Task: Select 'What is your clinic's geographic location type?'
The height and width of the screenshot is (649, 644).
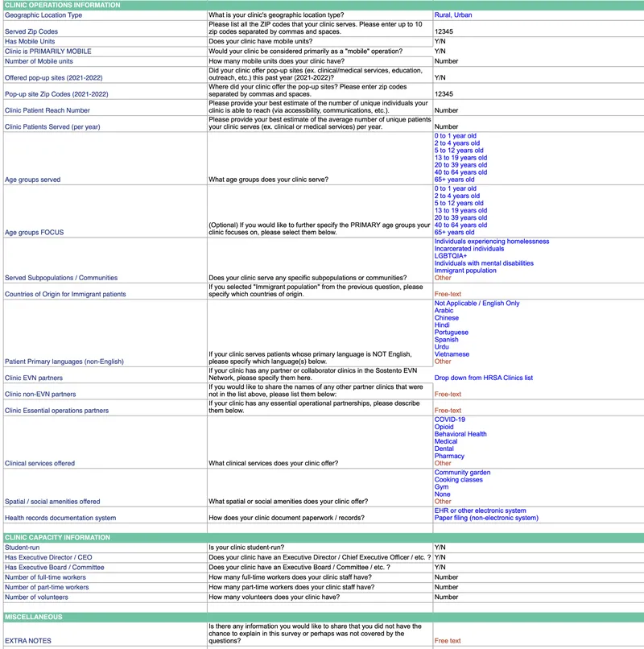Action: pyautogui.click(x=276, y=15)
